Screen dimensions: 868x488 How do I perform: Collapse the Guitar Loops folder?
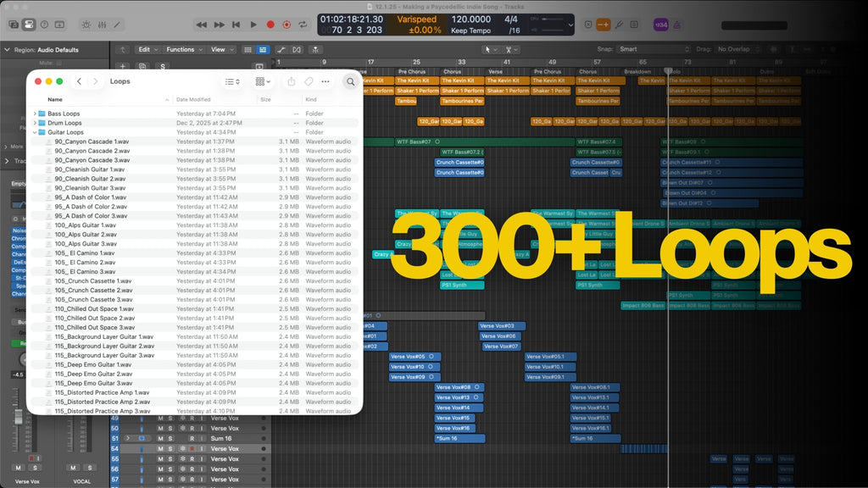pos(35,132)
